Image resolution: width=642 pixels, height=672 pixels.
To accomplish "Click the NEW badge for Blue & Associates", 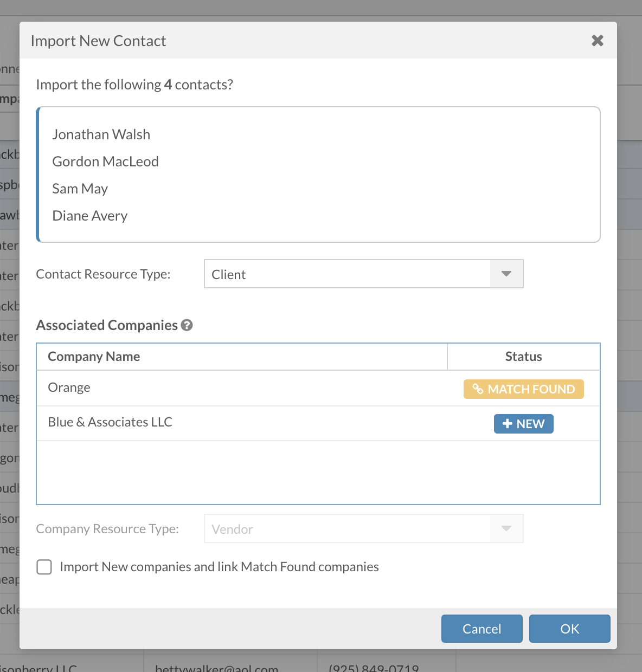I will [x=523, y=424].
